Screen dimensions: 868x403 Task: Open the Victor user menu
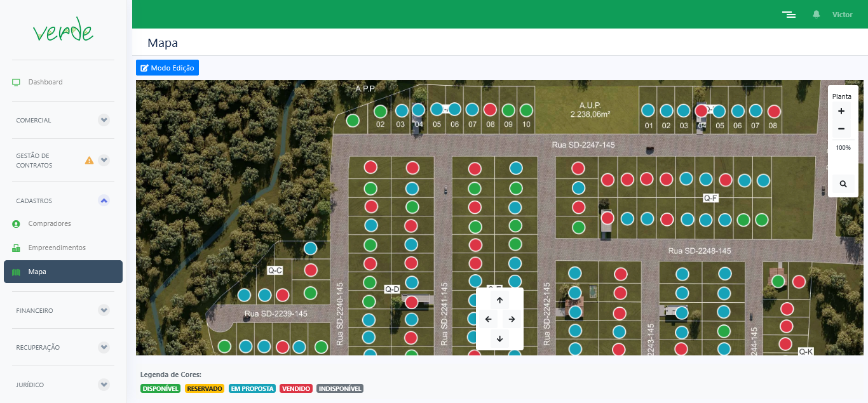pyautogui.click(x=842, y=14)
